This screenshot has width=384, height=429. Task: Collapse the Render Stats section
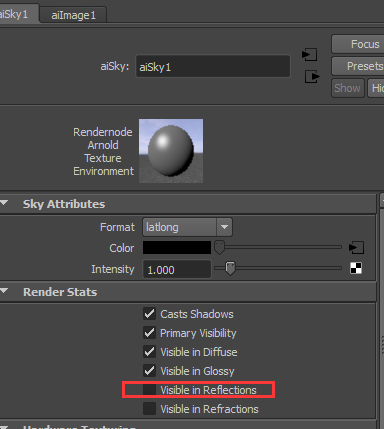tap(4, 291)
